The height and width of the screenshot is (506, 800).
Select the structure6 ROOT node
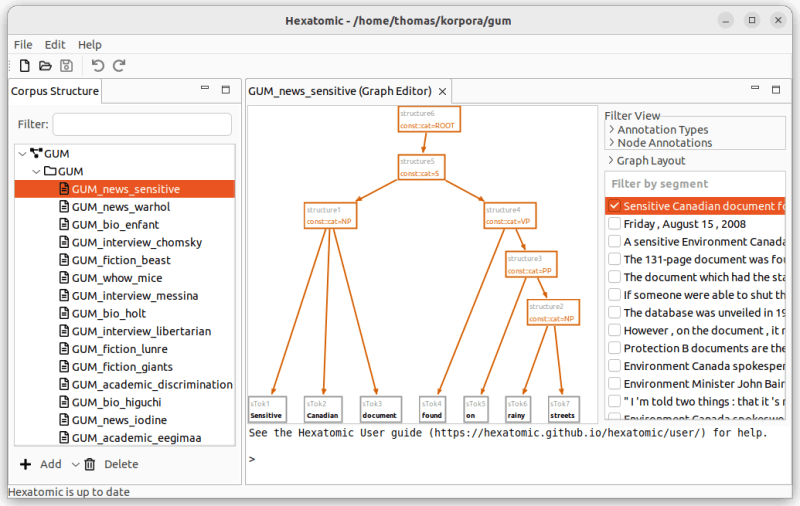[429, 119]
